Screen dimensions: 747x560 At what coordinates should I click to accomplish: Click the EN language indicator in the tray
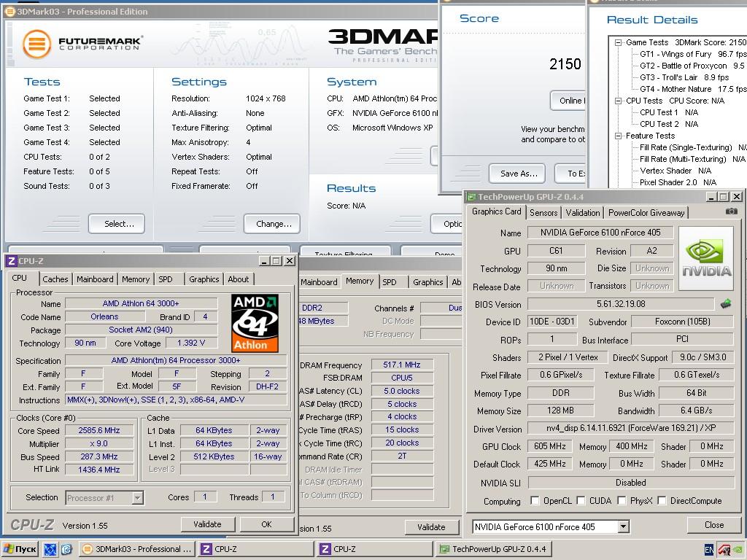(x=709, y=550)
